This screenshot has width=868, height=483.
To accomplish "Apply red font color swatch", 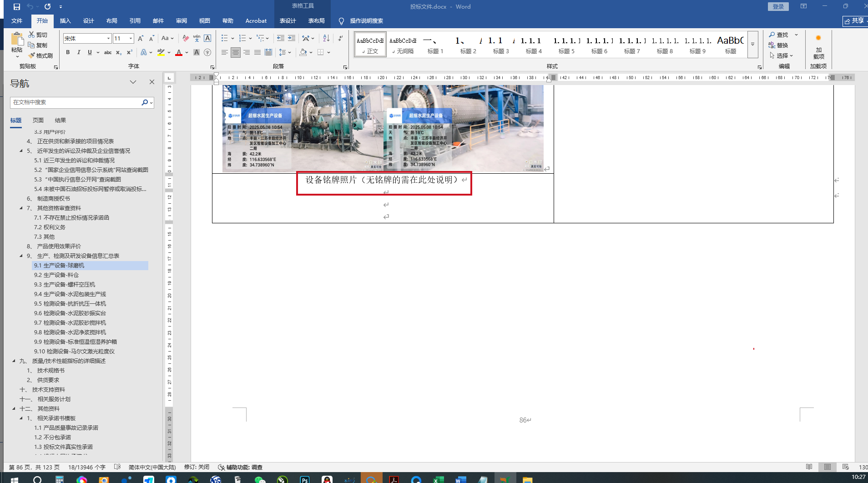I will pos(179,53).
